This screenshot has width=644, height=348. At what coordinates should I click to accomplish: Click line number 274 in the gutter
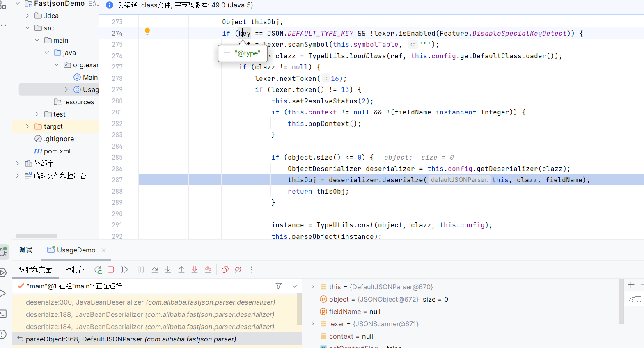117,33
